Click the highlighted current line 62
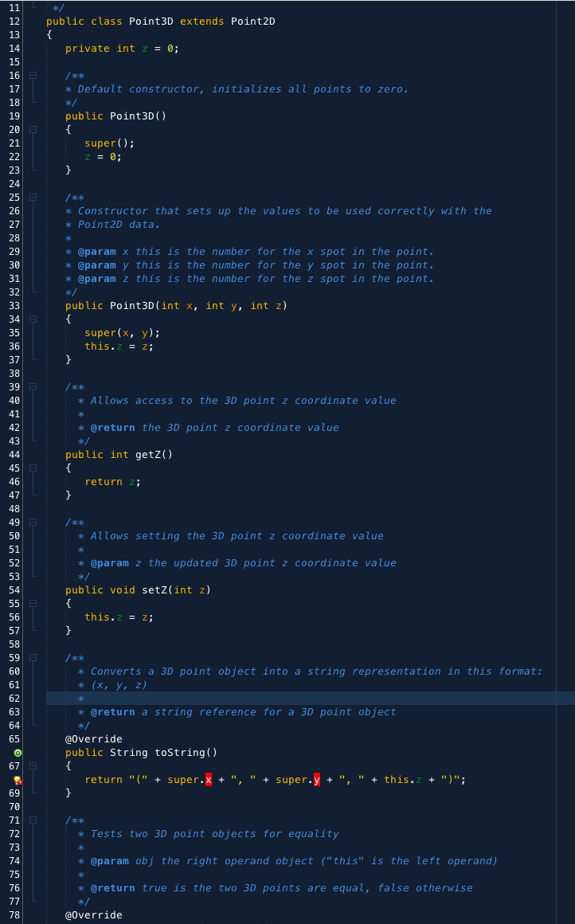575x924 pixels. click(311, 699)
